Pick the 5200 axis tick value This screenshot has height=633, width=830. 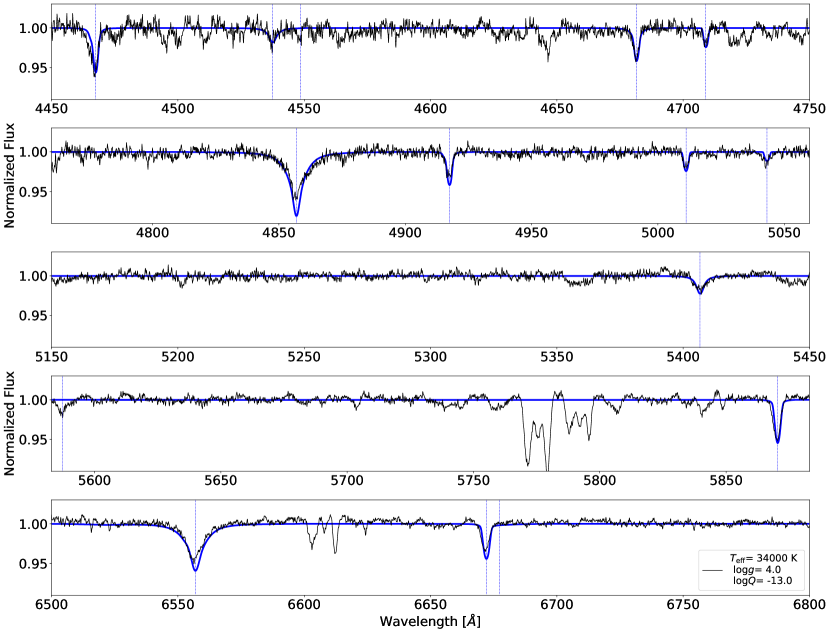pyautogui.click(x=177, y=357)
